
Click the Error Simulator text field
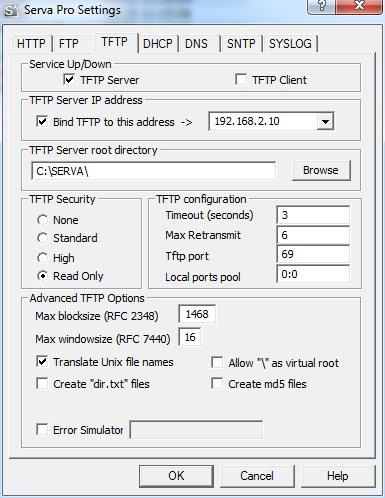tap(196, 430)
